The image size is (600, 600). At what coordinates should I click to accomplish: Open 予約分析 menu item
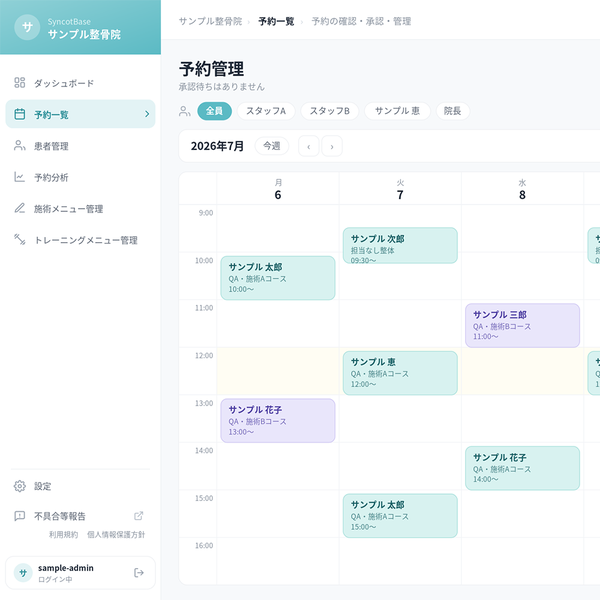(x=80, y=177)
